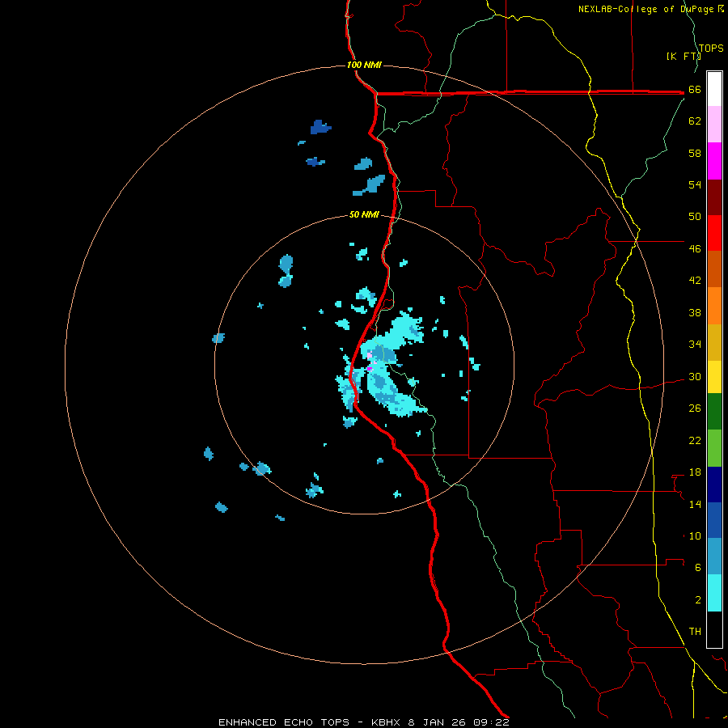Click the light green 22 kft legend swatch
Screen dimensions: 728x728
(714, 448)
